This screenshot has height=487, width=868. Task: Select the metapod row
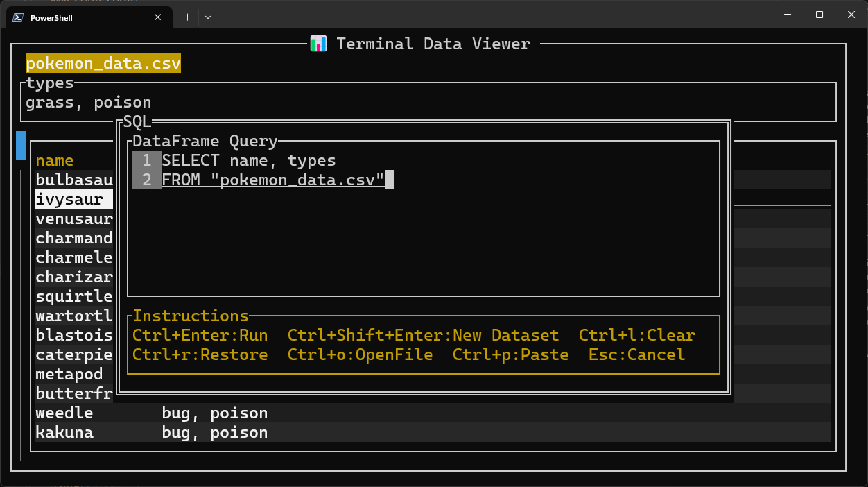tap(69, 374)
